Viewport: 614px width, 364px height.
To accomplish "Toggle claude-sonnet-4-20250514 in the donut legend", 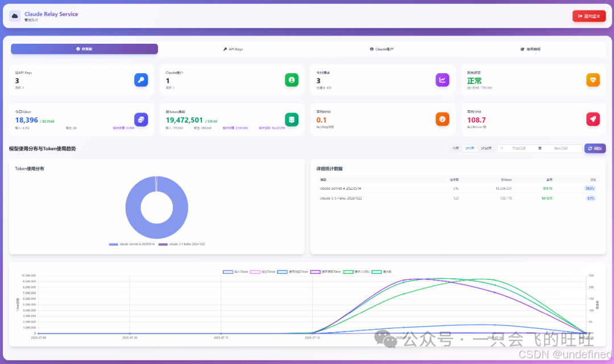I will click(x=132, y=244).
